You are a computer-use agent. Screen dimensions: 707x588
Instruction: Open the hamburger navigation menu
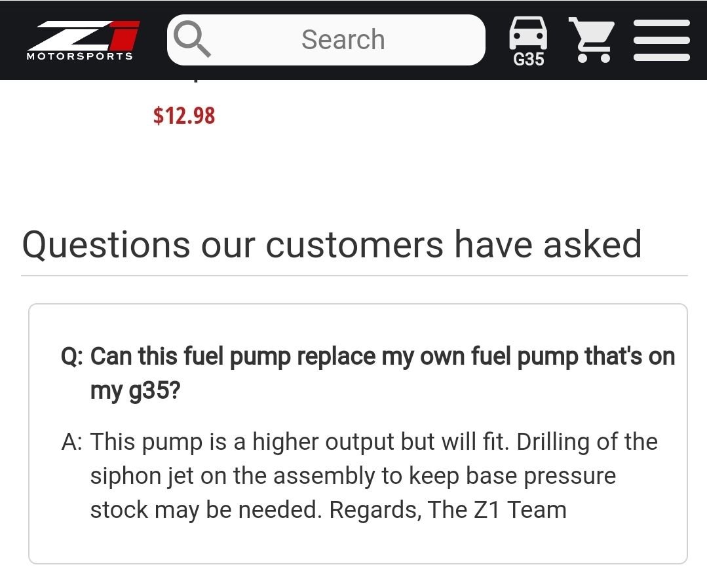pyautogui.click(x=661, y=40)
